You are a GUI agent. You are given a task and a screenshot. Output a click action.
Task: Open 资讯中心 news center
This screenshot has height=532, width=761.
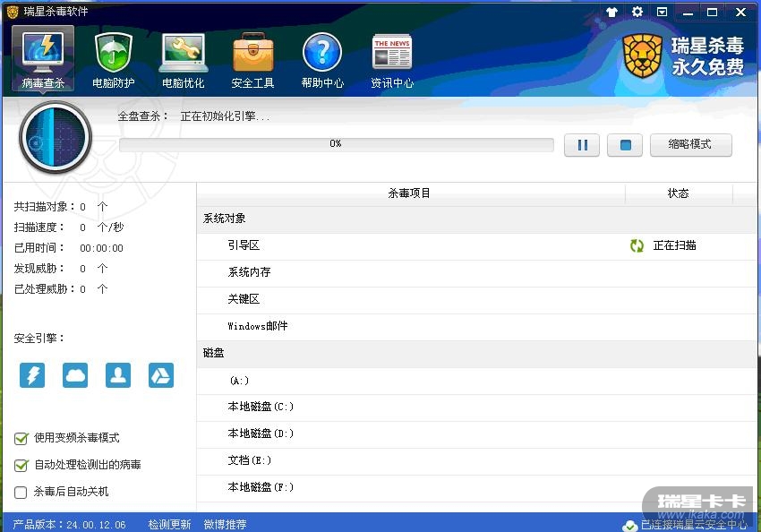[x=392, y=59]
